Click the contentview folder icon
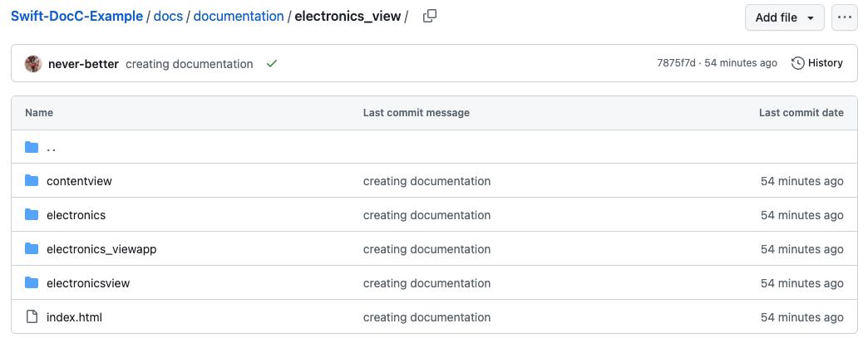This screenshot has height=338, width=868. point(32,181)
